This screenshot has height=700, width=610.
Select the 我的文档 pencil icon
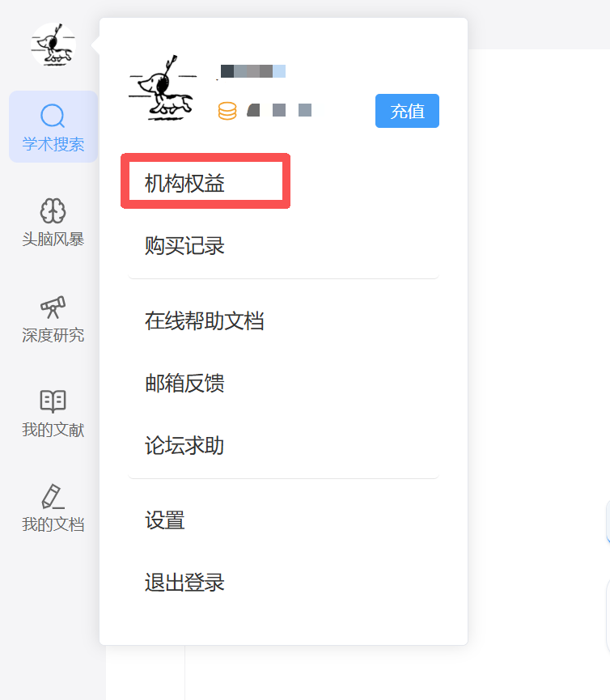pyautogui.click(x=53, y=496)
